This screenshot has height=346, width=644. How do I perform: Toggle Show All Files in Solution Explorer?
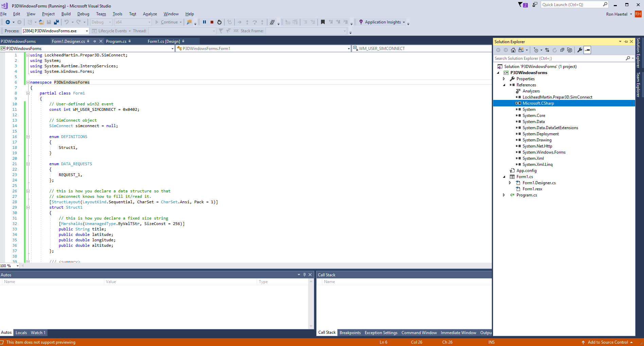coord(570,50)
